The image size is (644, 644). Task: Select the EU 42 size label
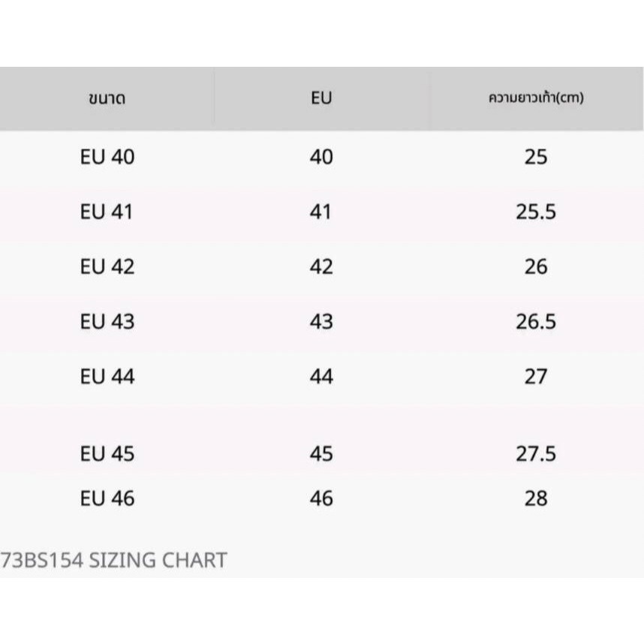pos(107,267)
